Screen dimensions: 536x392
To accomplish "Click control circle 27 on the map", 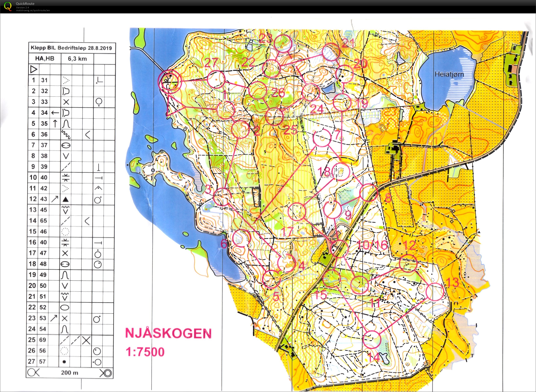I will (x=216, y=79).
